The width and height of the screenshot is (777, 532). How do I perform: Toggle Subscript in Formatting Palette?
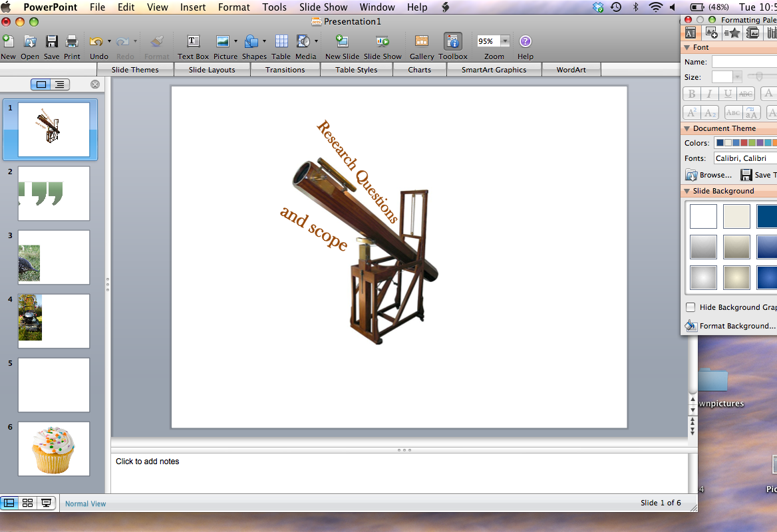(710, 112)
